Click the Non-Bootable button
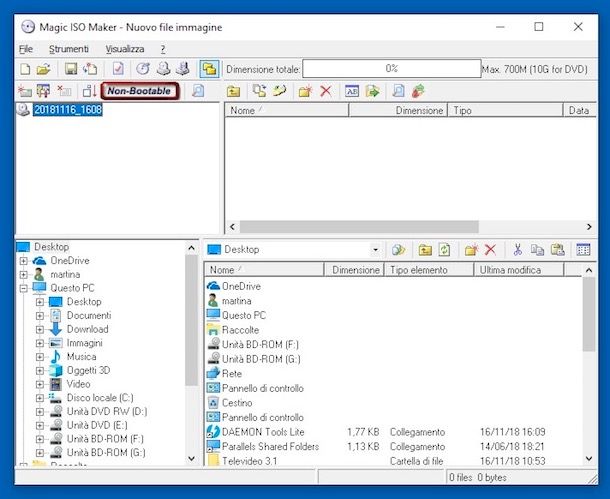This screenshot has height=499, width=610. pos(140,91)
